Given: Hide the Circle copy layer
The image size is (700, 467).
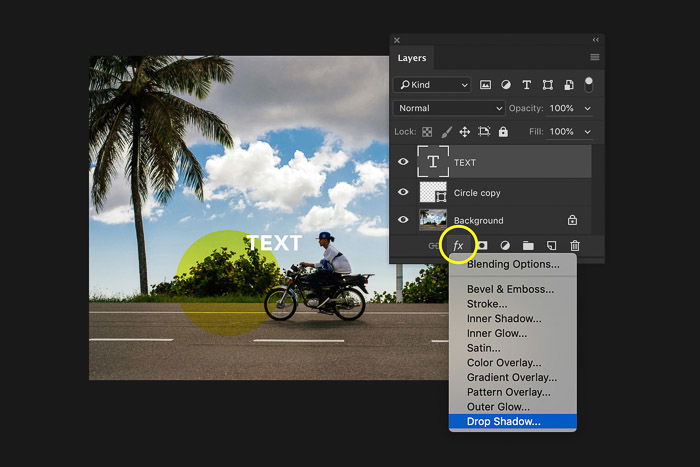Looking at the screenshot, I should (403, 192).
